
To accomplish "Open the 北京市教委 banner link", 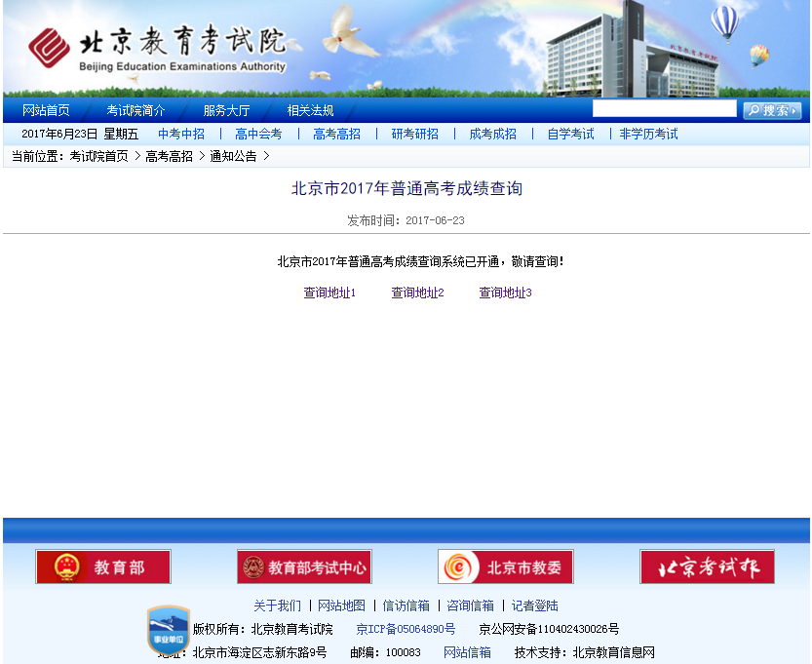I will pyautogui.click(x=505, y=566).
